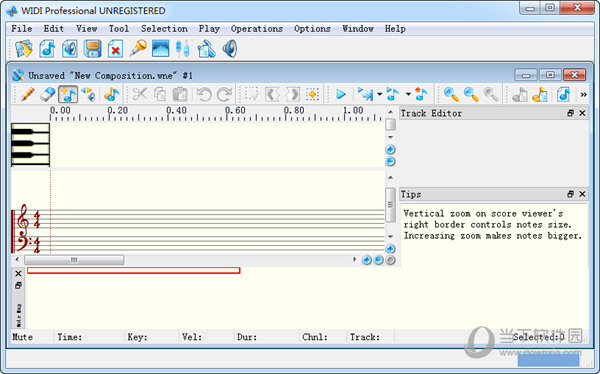Click the left chevron selection icon
This screenshot has height=374, width=600.
[x=272, y=94]
